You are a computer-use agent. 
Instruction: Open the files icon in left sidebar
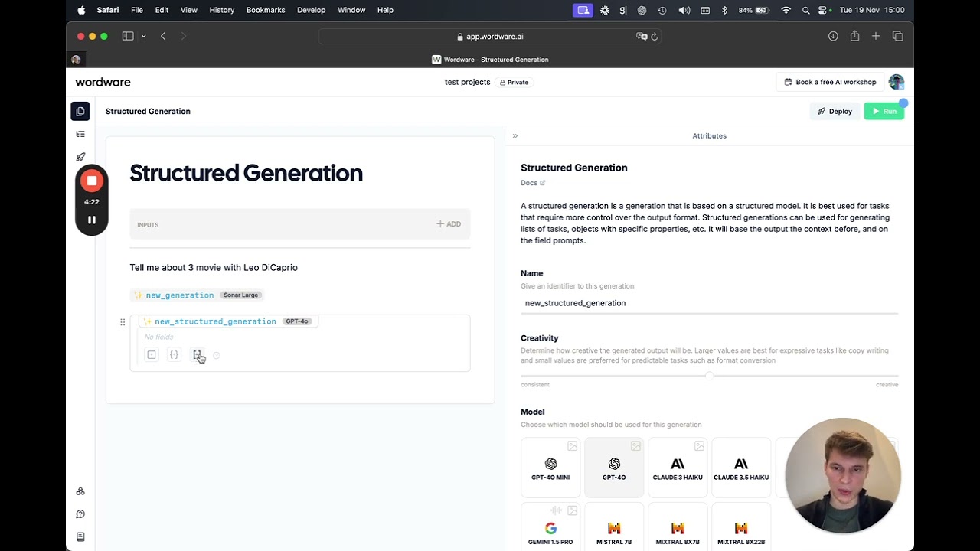pyautogui.click(x=80, y=111)
